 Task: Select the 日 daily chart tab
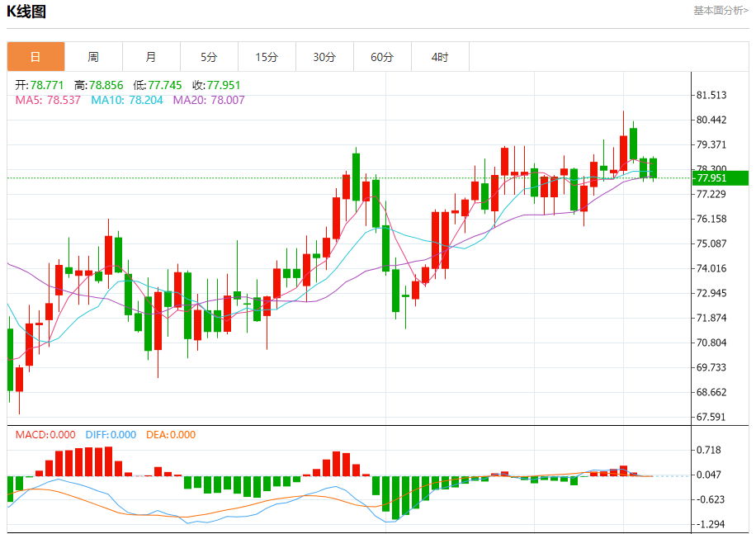35,57
